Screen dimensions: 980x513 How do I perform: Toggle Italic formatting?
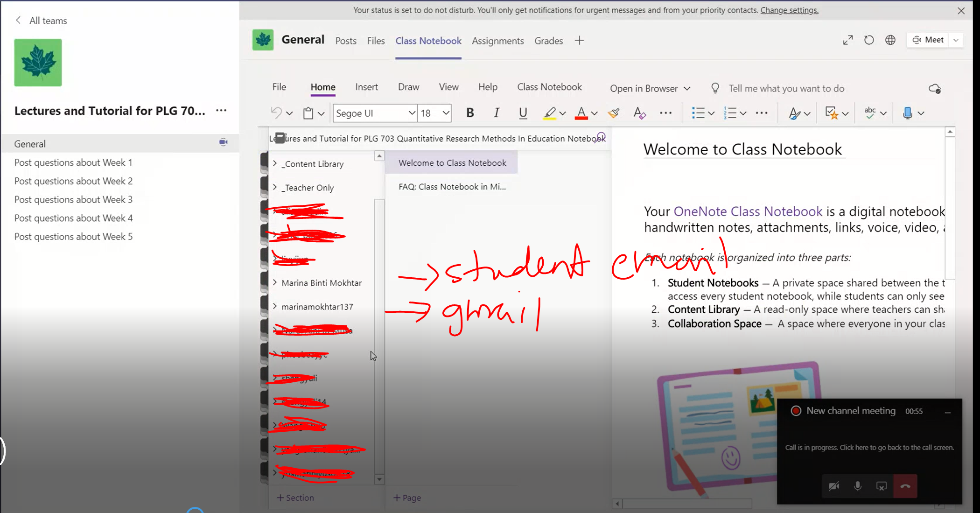click(496, 113)
